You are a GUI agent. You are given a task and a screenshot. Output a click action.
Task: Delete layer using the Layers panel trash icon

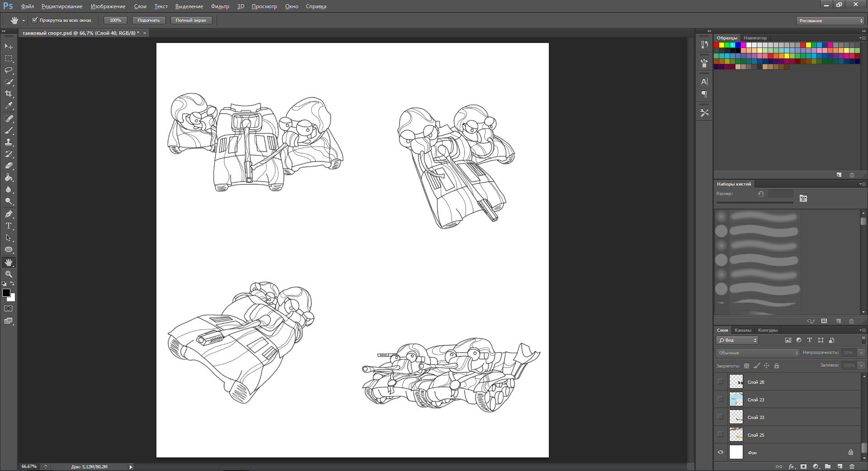tap(852, 466)
